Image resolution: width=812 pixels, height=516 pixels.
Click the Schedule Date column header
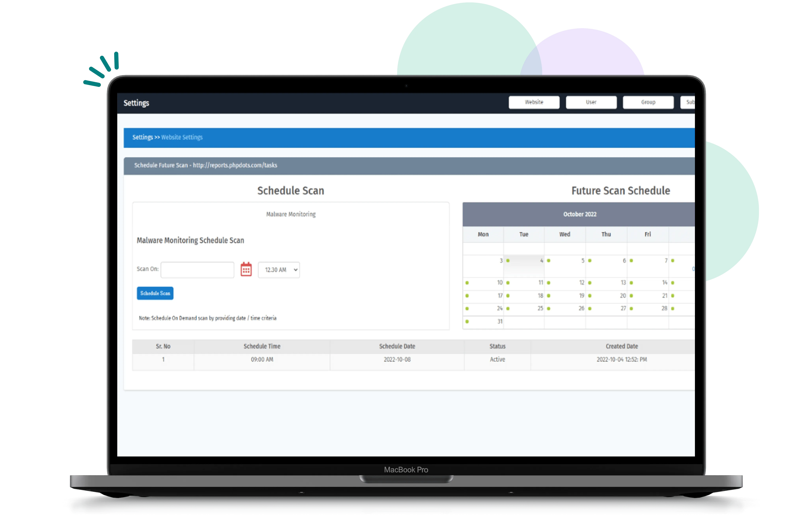(x=397, y=346)
